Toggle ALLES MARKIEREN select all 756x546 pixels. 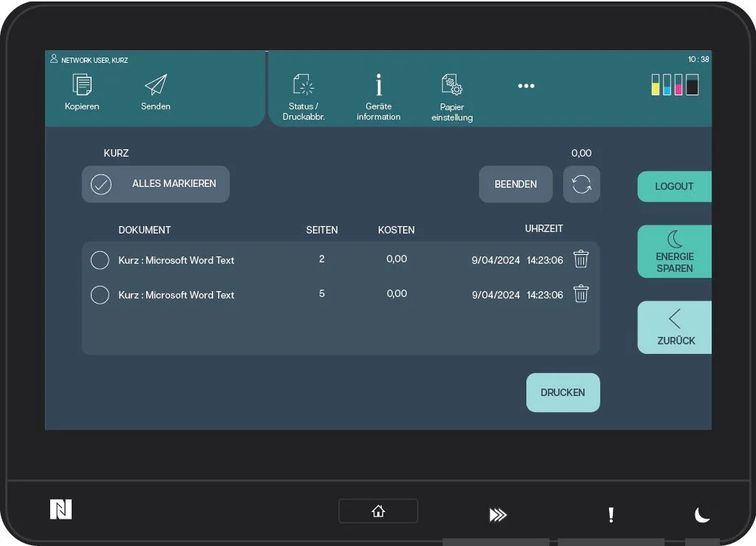point(156,184)
